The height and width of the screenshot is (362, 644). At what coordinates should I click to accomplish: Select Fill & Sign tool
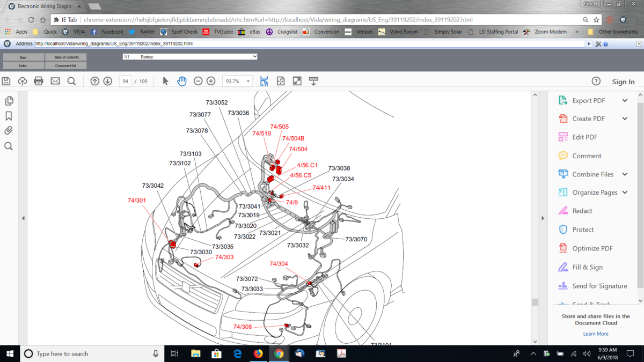[587, 267]
